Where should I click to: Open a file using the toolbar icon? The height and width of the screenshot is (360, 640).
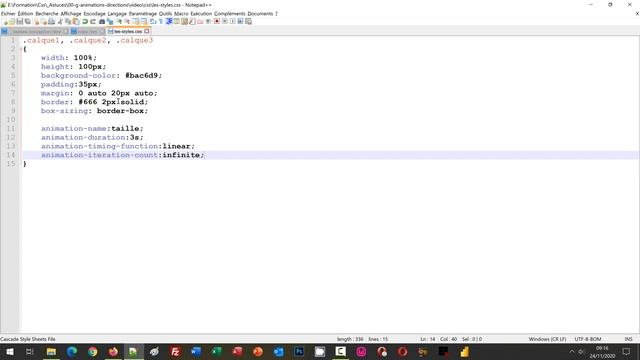pyautogui.click(x=12, y=21)
